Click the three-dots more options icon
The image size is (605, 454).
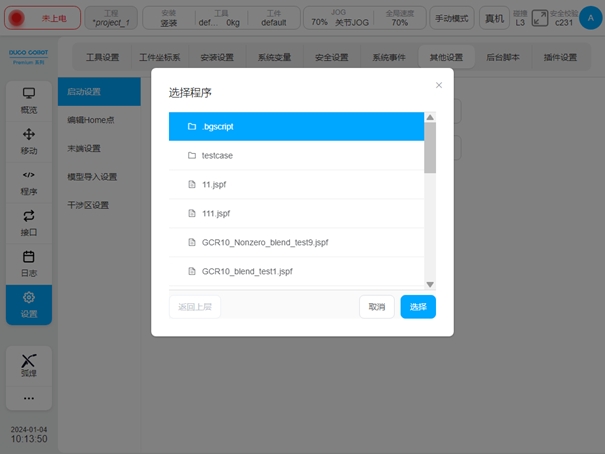[x=29, y=398]
